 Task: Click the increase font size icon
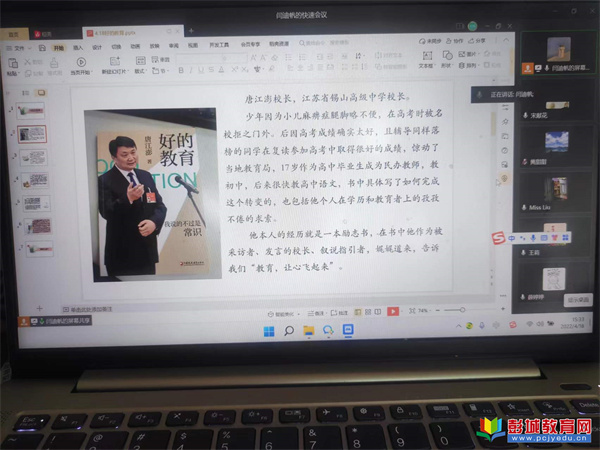tap(253, 59)
